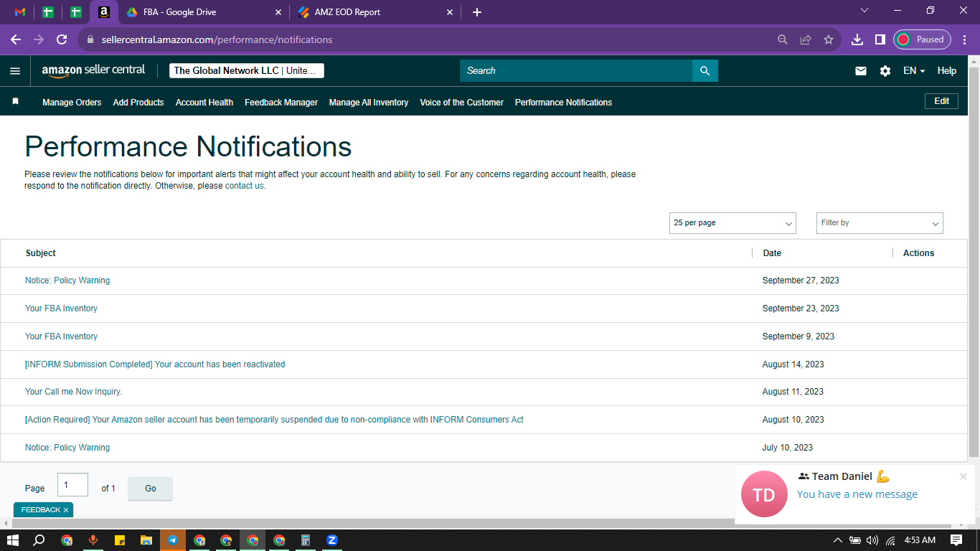Screen dimensions: 980x551
Task: Switch to the AMZ EOD Report tab
Action: click(x=375, y=12)
